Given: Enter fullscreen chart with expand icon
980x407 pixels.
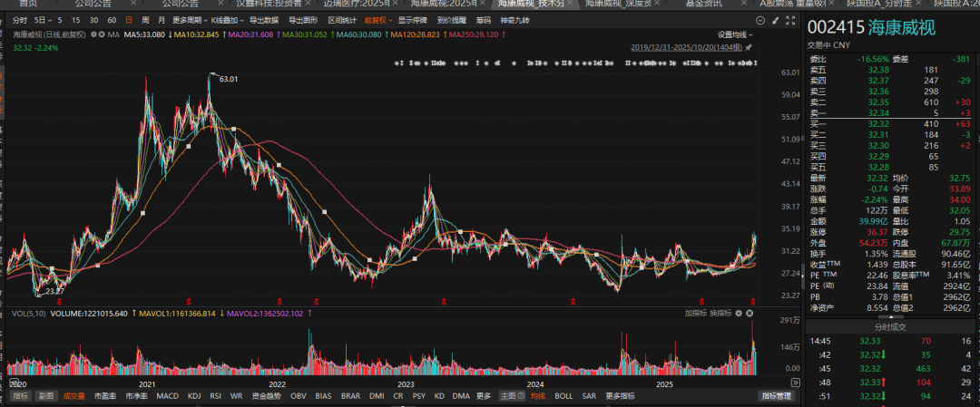Looking at the screenshot, I should tap(790, 19).
